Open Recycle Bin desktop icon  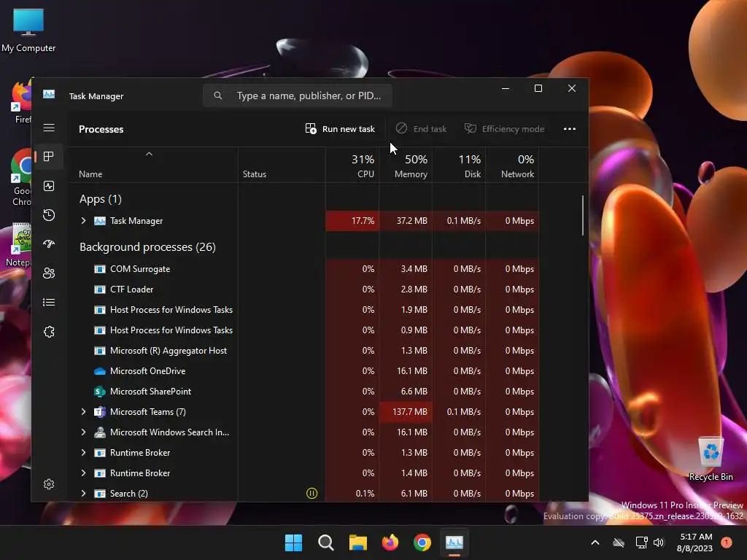tap(711, 459)
